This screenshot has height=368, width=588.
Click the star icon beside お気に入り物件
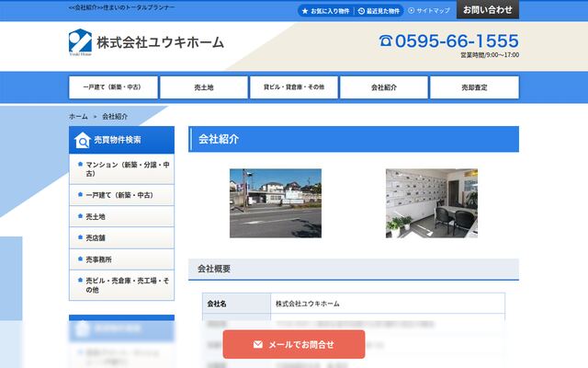point(305,11)
